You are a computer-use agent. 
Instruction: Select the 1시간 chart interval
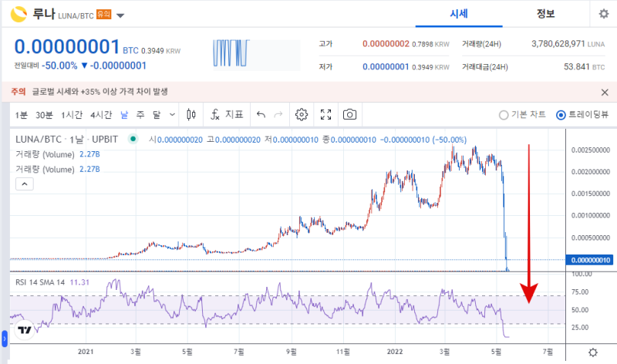point(72,115)
